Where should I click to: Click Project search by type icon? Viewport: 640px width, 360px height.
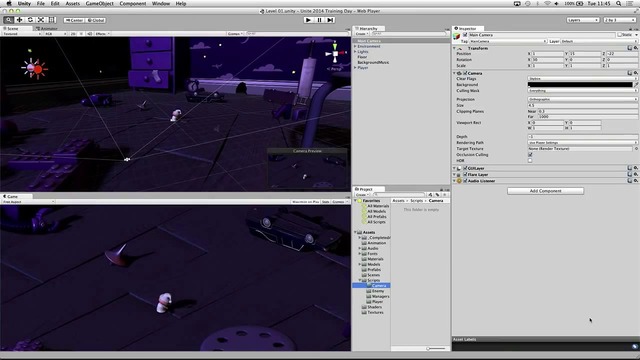pyautogui.click(x=430, y=195)
